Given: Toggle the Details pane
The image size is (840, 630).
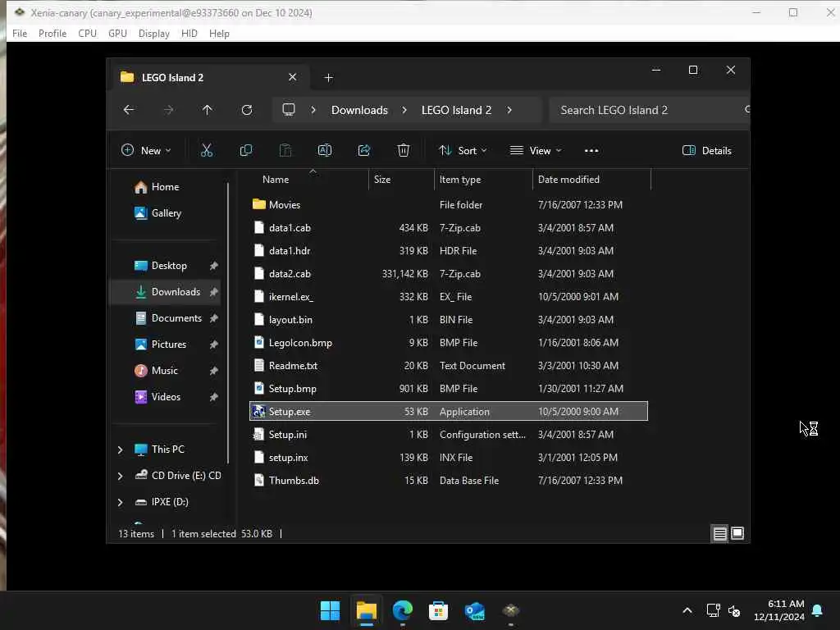Looking at the screenshot, I should click(x=706, y=151).
